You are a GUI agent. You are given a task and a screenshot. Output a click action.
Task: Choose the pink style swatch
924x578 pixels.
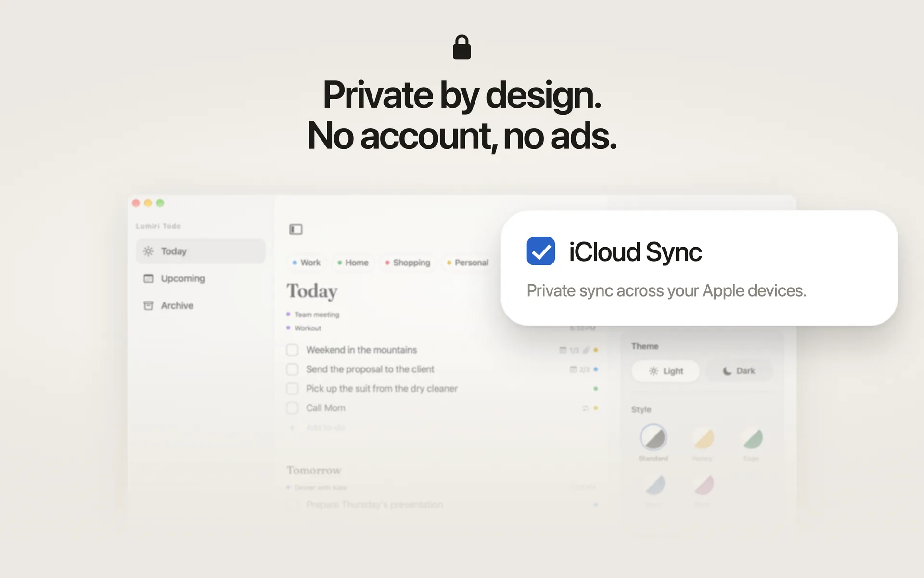tap(703, 485)
